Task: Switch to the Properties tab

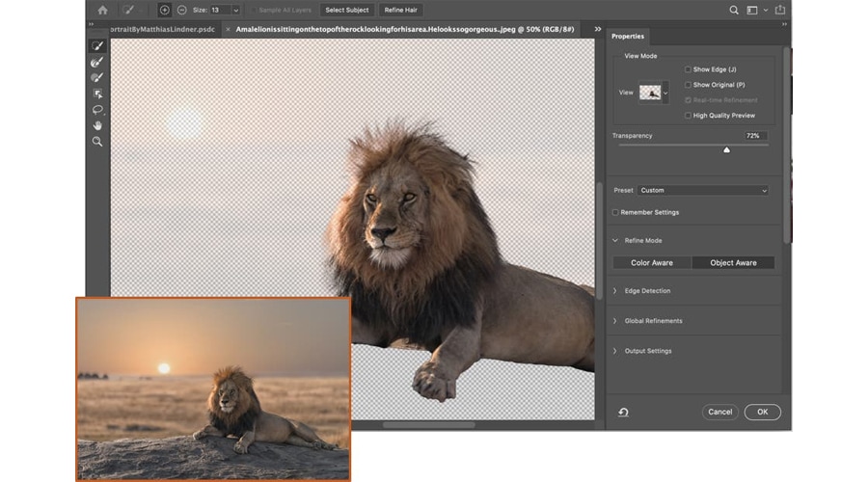Action: pos(627,37)
